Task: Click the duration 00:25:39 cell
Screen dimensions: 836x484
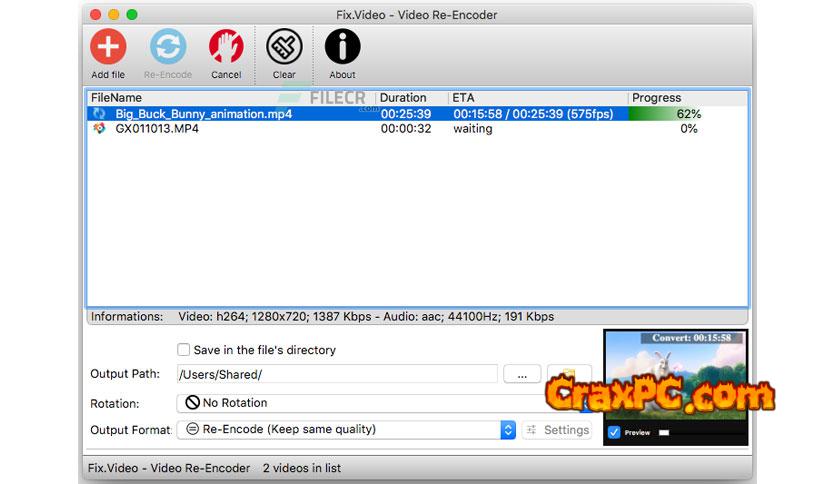Action: [406, 114]
